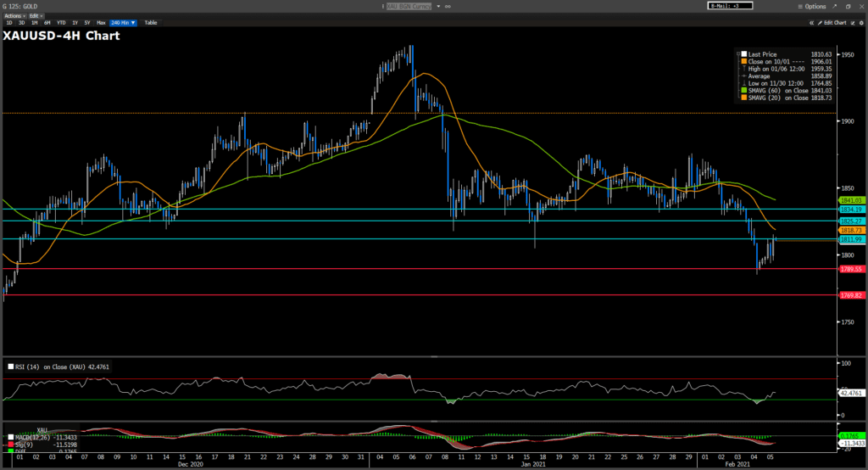Click the High on 01/06 12:00 legend text
Viewport: 868px width, 470px height.
(x=776, y=69)
